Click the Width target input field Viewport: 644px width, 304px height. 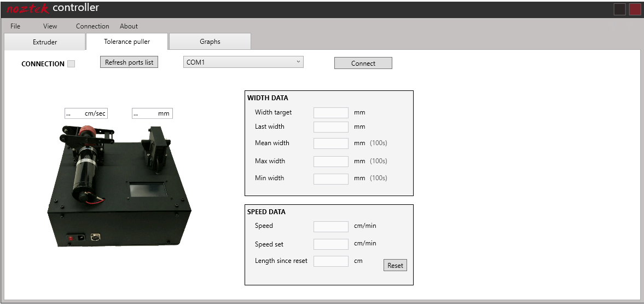click(x=330, y=113)
